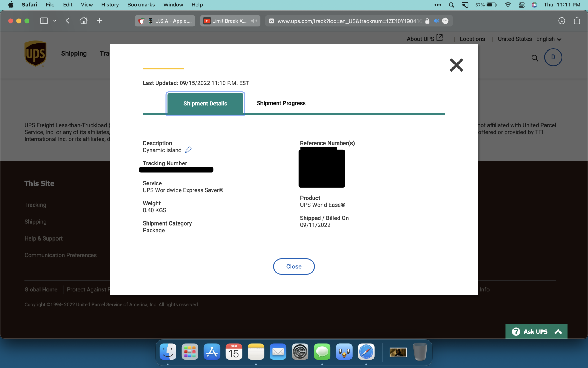Open the Messages app in the Dock
Image resolution: width=588 pixels, height=368 pixels.
pyautogui.click(x=322, y=352)
